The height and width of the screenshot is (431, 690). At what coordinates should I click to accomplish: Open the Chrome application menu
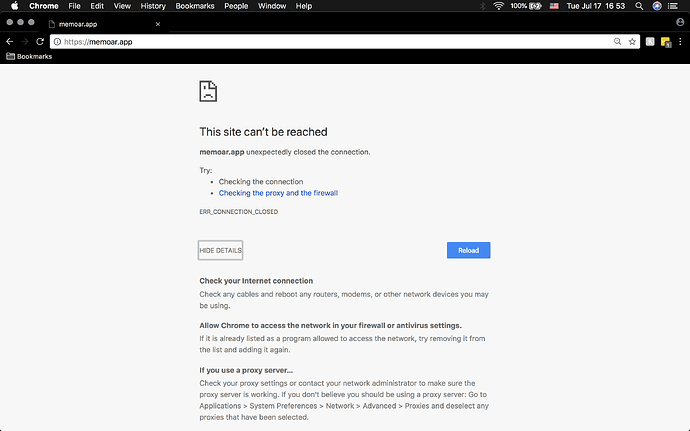pyautogui.click(x=44, y=6)
